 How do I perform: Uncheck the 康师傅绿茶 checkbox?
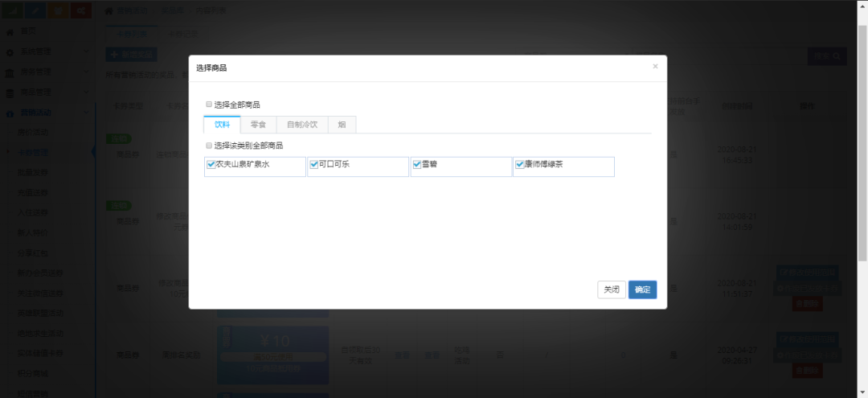[520, 164]
